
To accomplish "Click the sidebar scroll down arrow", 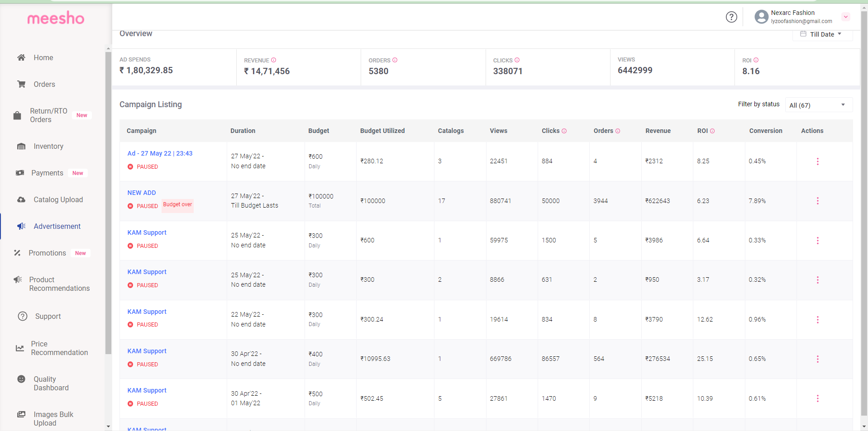I will coord(108,426).
